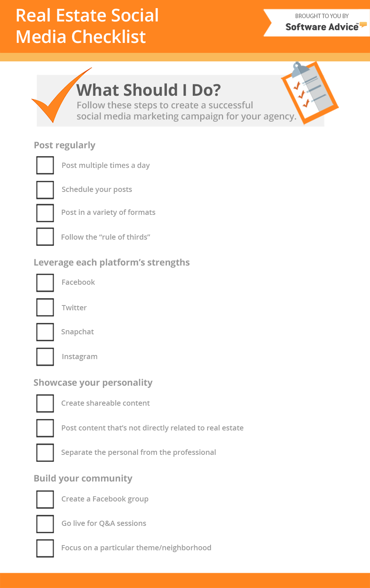Check the Snapchat box
The image size is (370, 588).
point(45,332)
